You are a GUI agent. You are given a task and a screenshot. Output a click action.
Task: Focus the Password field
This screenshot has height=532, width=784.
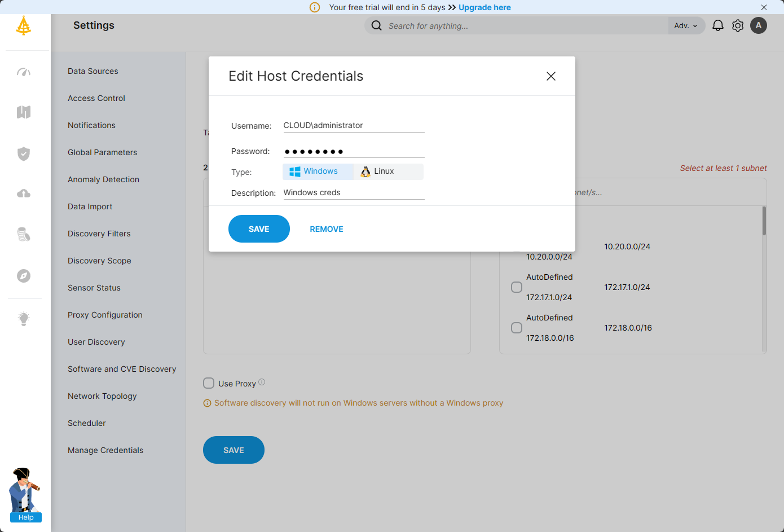[x=354, y=151]
